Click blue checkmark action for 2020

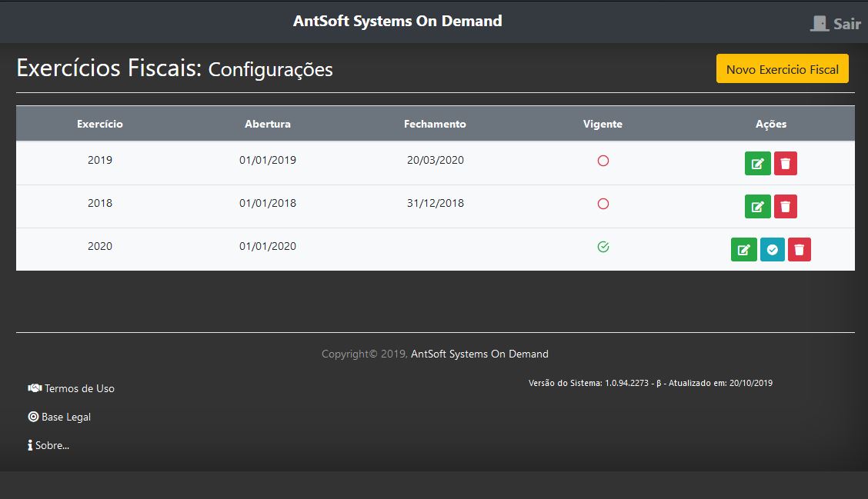[x=772, y=250]
